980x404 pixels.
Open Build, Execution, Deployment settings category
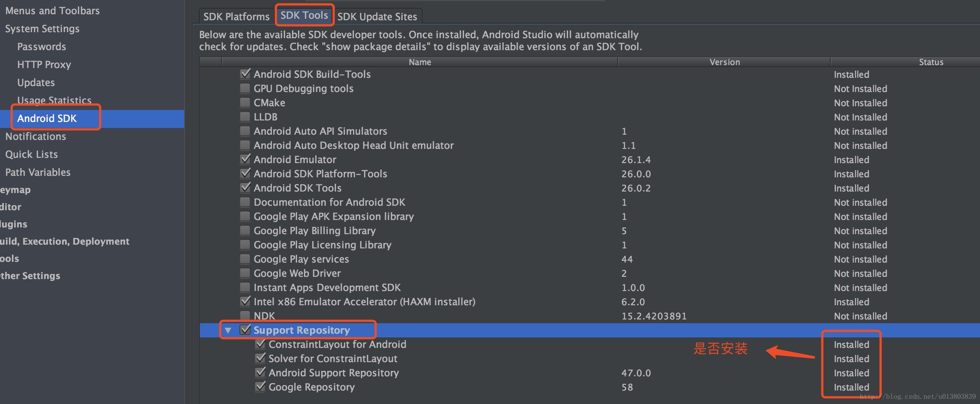pos(64,241)
